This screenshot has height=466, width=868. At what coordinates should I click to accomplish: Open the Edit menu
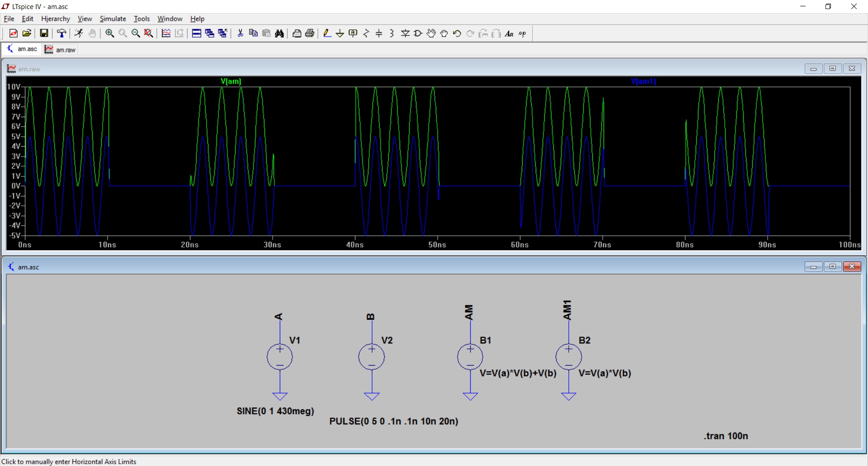28,19
